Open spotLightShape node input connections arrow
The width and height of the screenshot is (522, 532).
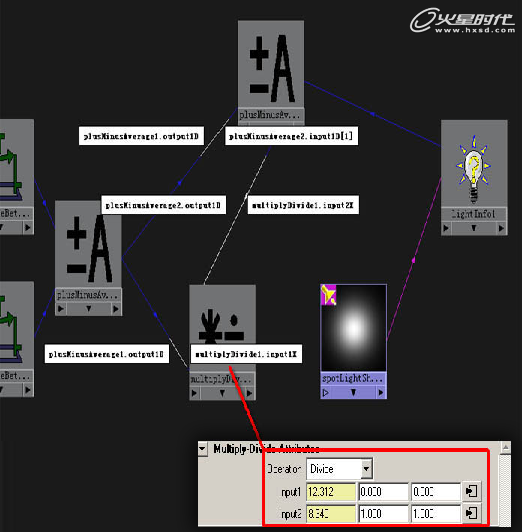326,393
